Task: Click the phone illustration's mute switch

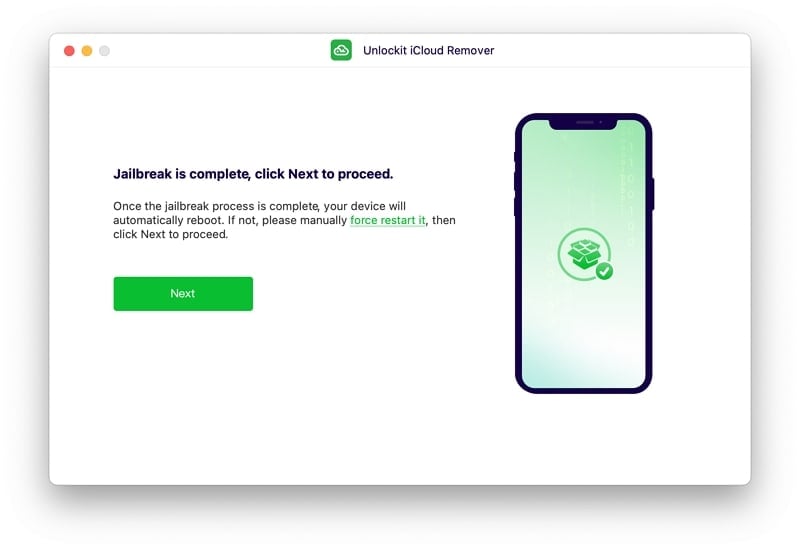Action: [515, 157]
